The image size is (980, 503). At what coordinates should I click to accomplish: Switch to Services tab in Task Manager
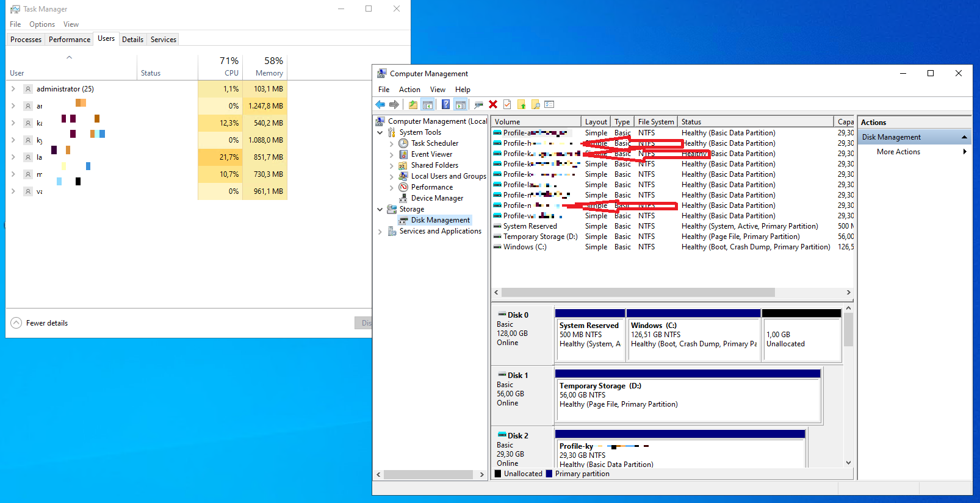(x=164, y=40)
